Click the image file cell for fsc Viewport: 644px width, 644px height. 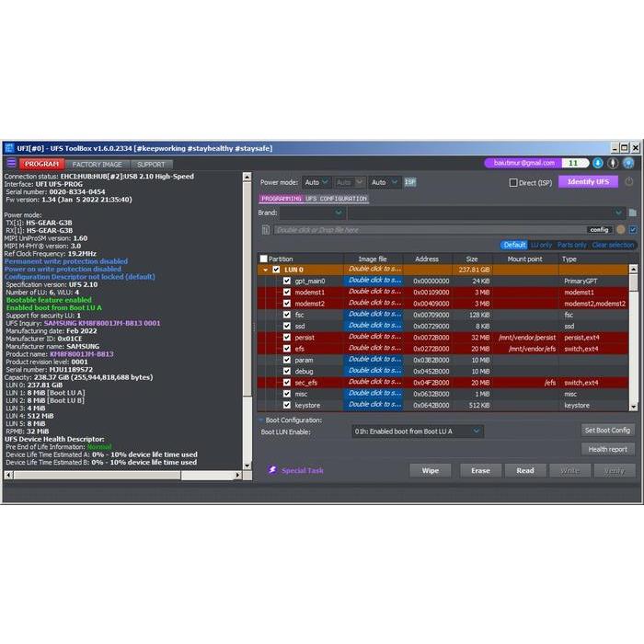(374, 315)
